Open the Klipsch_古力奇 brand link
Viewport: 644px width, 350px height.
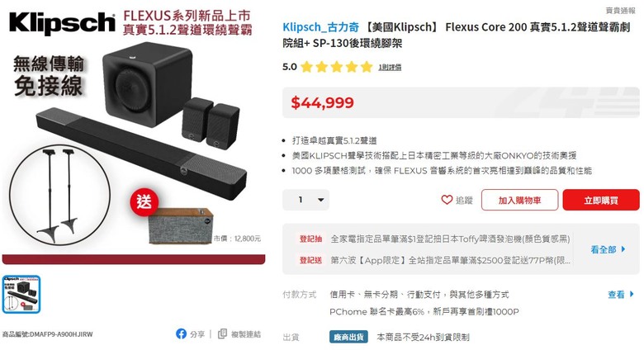[x=321, y=27]
